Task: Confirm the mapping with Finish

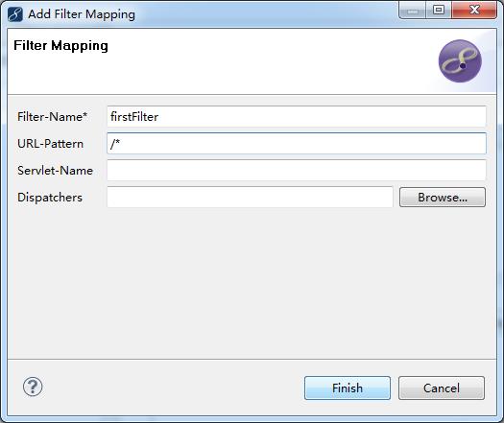Action: point(348,388)
